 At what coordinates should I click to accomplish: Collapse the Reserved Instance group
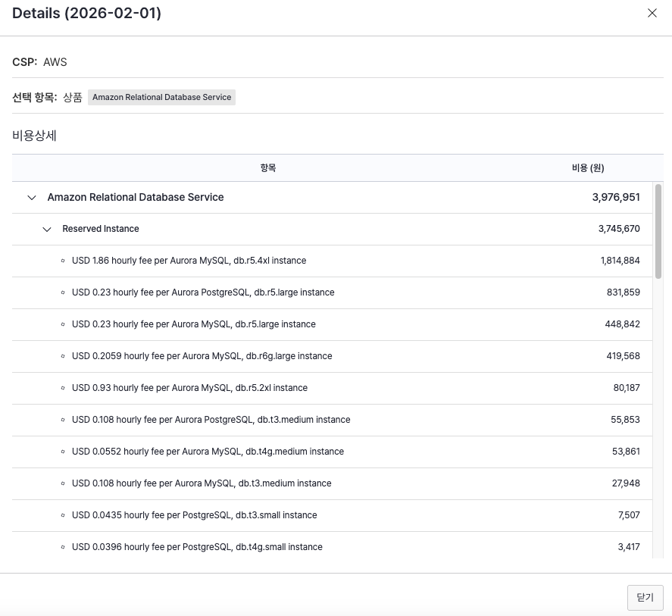click(47, 230)
